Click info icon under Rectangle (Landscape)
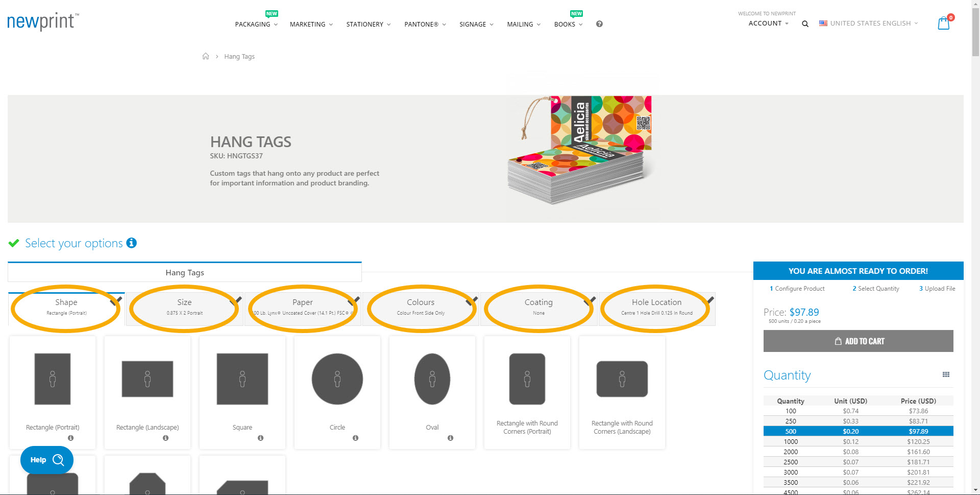 pyautogui.click(x=165, y=438)
